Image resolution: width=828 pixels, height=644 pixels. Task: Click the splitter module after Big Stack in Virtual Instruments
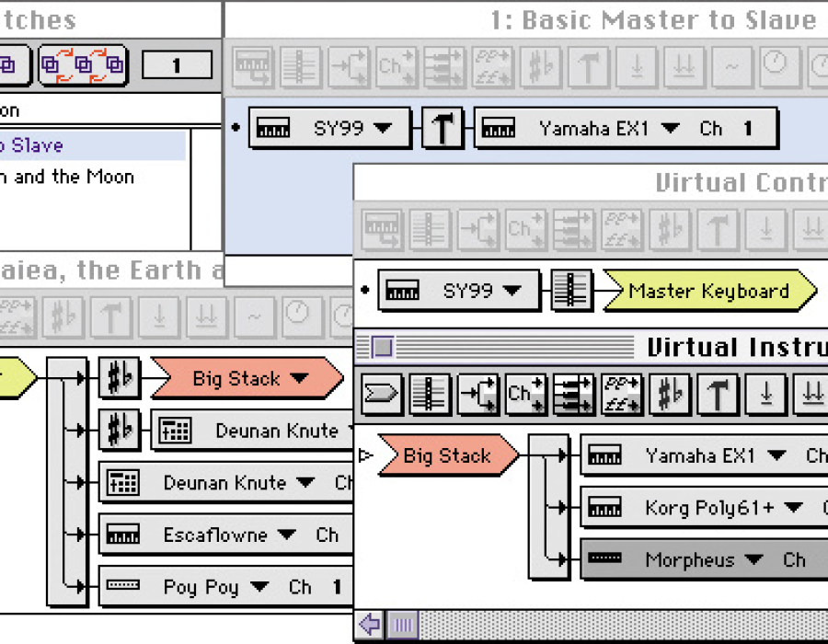[x=549, y=507]
